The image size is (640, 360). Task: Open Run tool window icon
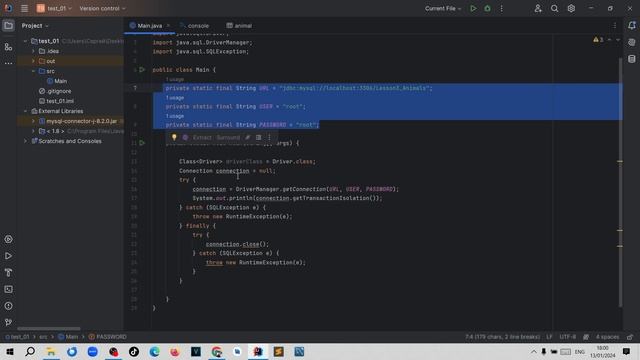[x=8, y=256]
